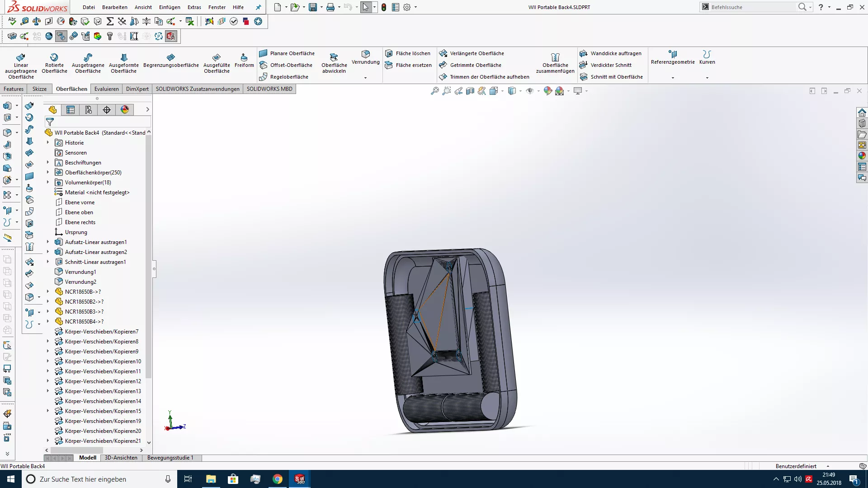This screenshot has height=488, width=868.
Task: Pin the menu bar with pushpin
Action: 258,7
